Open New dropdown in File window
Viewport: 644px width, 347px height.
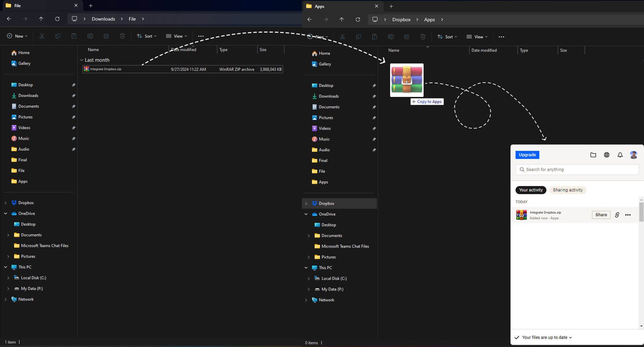click(x=17, y=36)
